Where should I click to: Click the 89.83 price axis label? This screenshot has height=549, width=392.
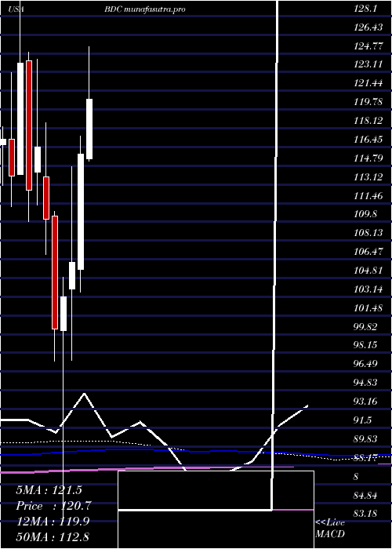pyautogui.click(x=366, y=439)
